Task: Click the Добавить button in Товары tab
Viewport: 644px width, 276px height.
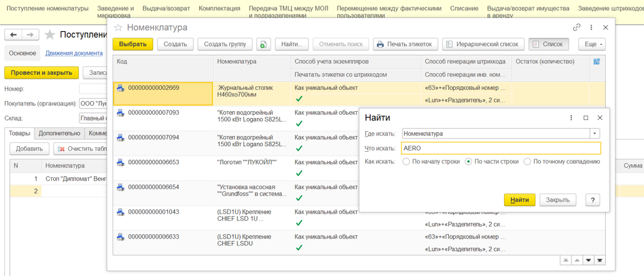Action: [29, 149]
